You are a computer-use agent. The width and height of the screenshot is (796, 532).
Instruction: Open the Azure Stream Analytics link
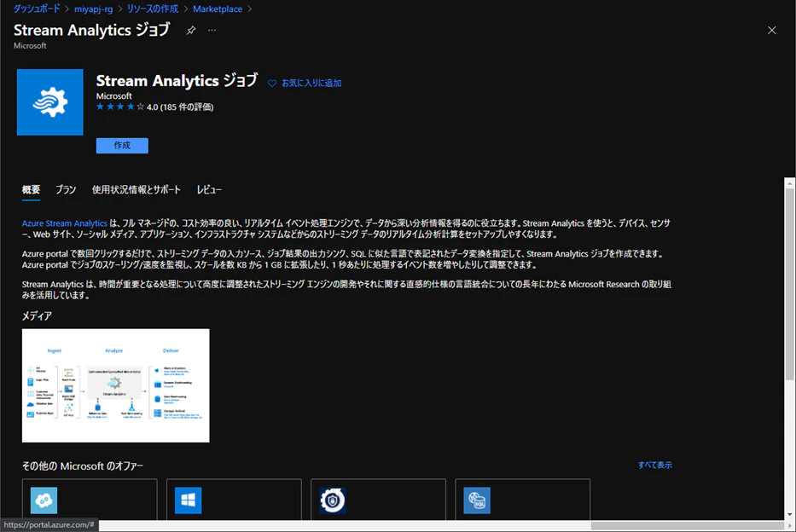pyautogui.click(x=65, y=223)
